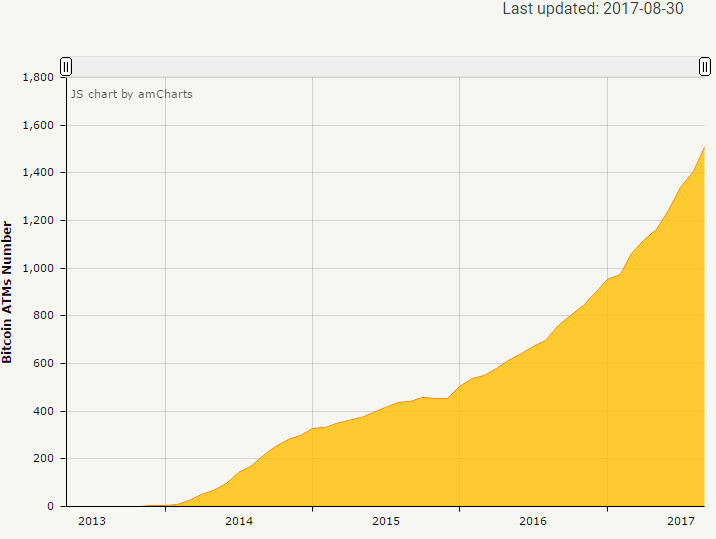
Task: Click the 2013 x-axis label
Action: click(92, 521)
